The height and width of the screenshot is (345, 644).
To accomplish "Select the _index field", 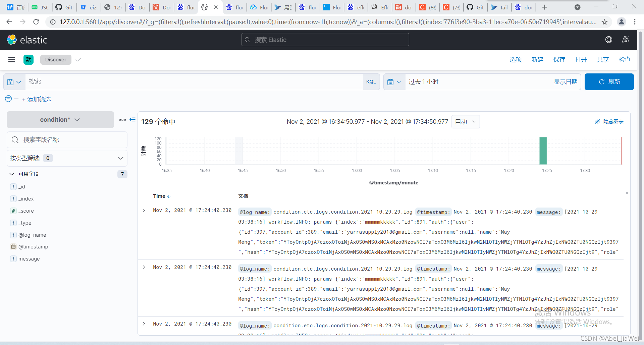I will click(26, 199).
